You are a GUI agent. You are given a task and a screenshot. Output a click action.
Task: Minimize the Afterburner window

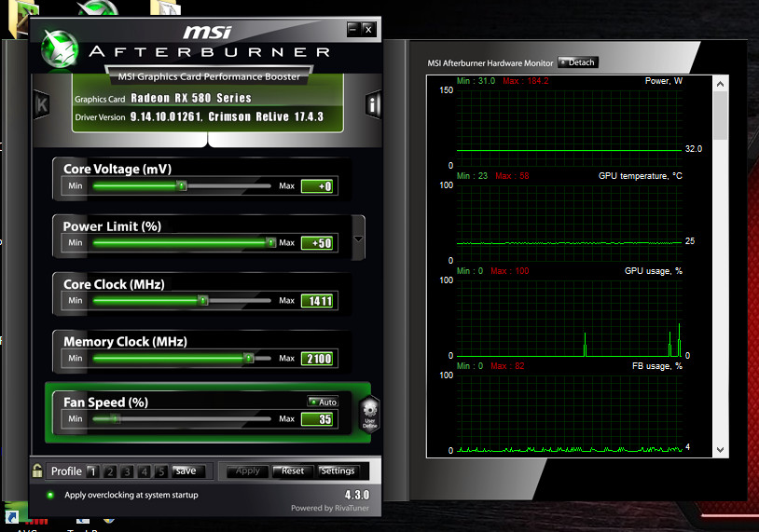(352, 29)
